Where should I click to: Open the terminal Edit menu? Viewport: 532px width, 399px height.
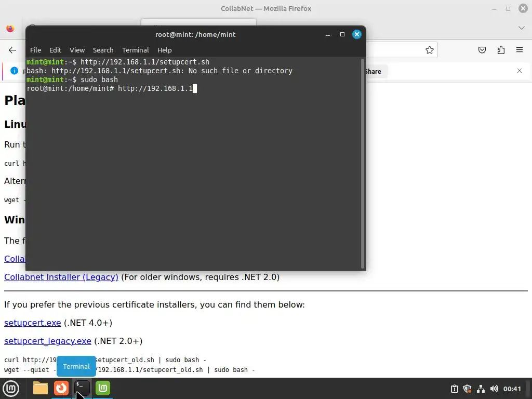[55, 50]
